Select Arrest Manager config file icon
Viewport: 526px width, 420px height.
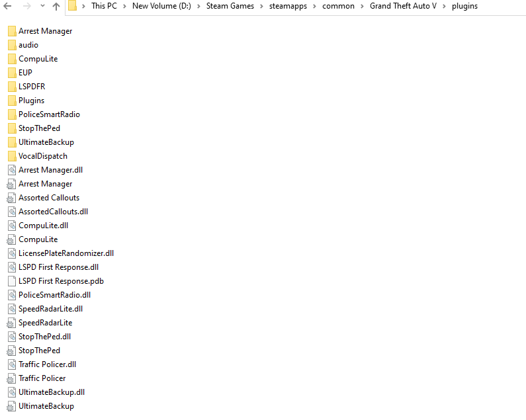[x=11, y=184]
